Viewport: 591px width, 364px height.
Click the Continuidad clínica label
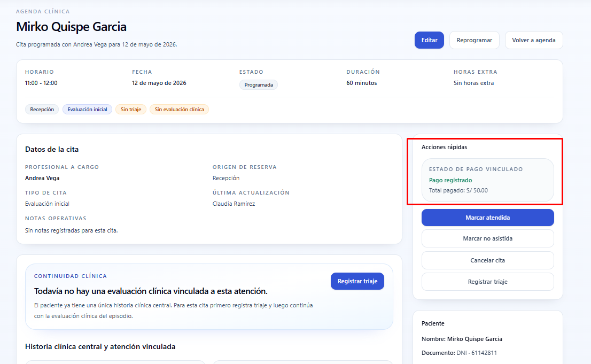(x=71, y=276)
